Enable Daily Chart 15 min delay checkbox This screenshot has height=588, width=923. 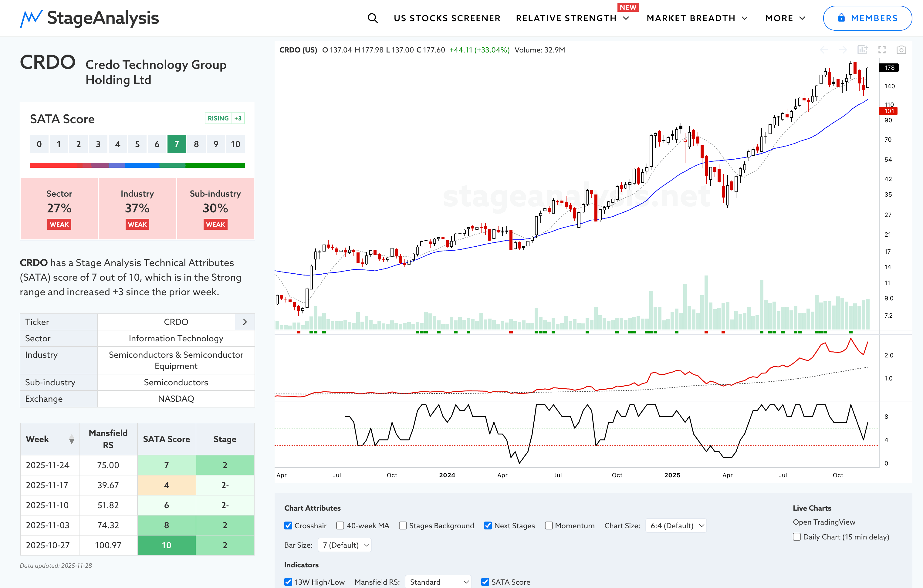[796, 537]
